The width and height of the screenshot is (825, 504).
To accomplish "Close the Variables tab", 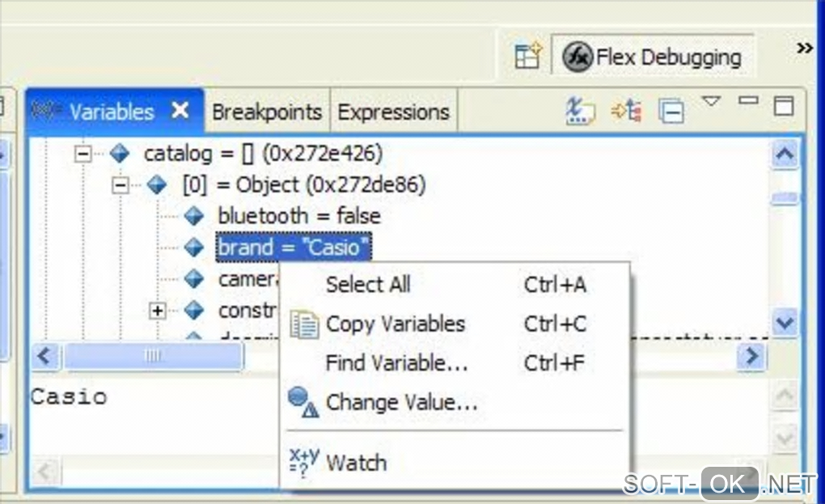I will 180,110.
